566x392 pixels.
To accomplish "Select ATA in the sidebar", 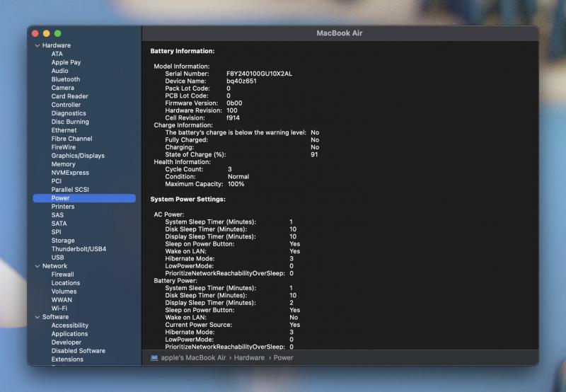I will tap(57, 54).
